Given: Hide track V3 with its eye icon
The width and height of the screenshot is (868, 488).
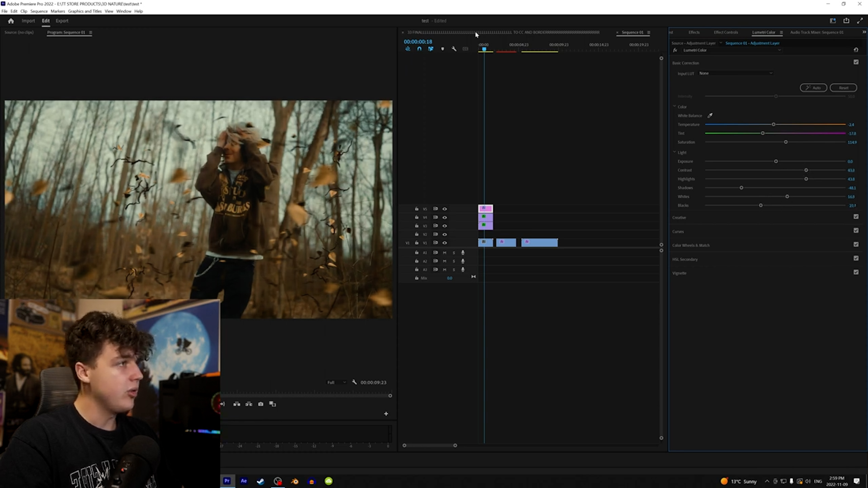Looking at the screenshot, I should tap(444, 226).
